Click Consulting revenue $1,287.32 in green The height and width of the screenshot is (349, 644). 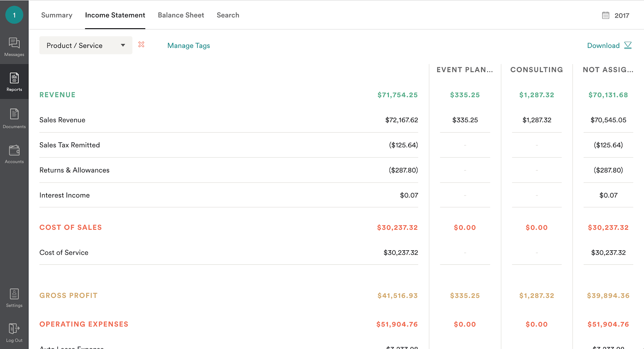[537, 95]
